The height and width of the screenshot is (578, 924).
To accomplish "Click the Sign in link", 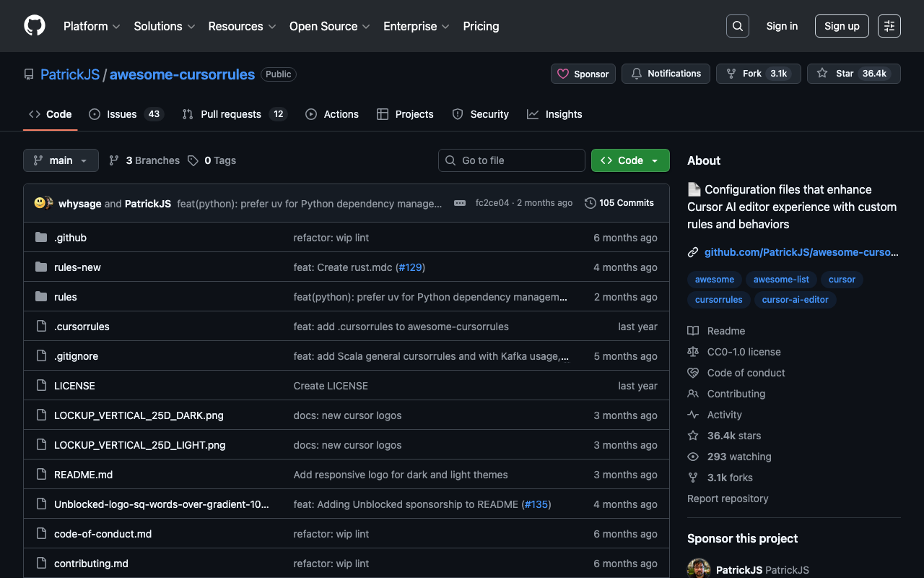I will [782, 26].
